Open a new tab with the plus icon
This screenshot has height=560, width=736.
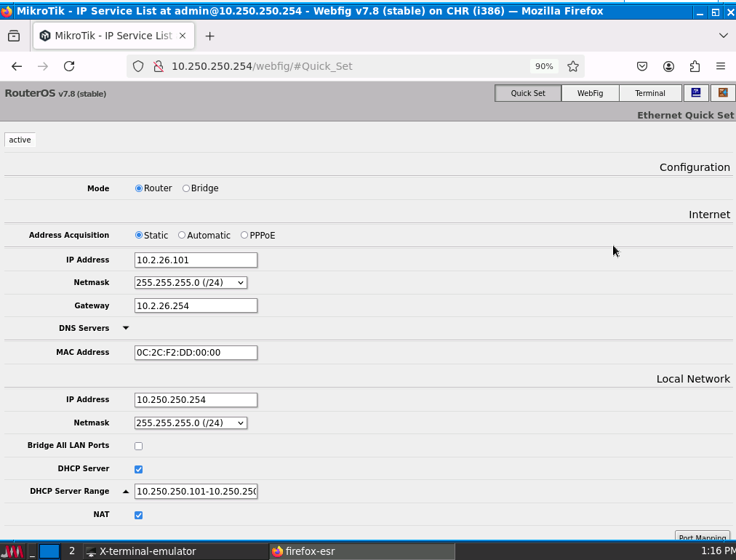[x=209, y=36]
